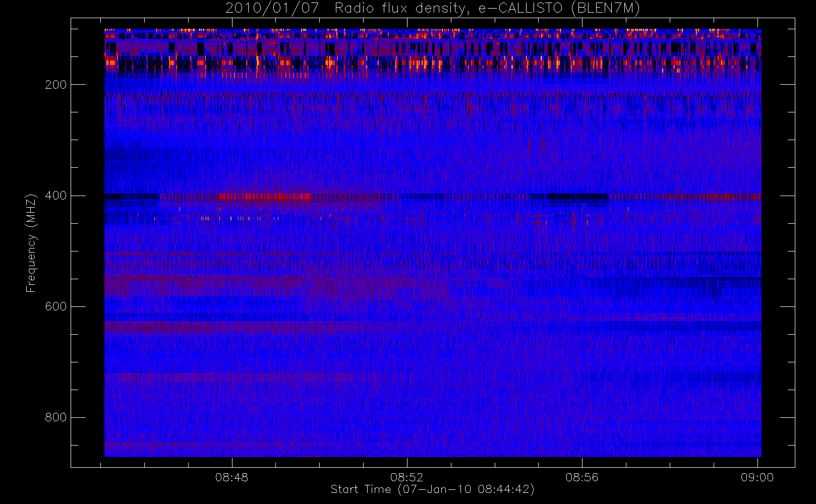Click the 800 frequency axis label
This screenshot has width=816, height=504.
click(x=55, y=417)
